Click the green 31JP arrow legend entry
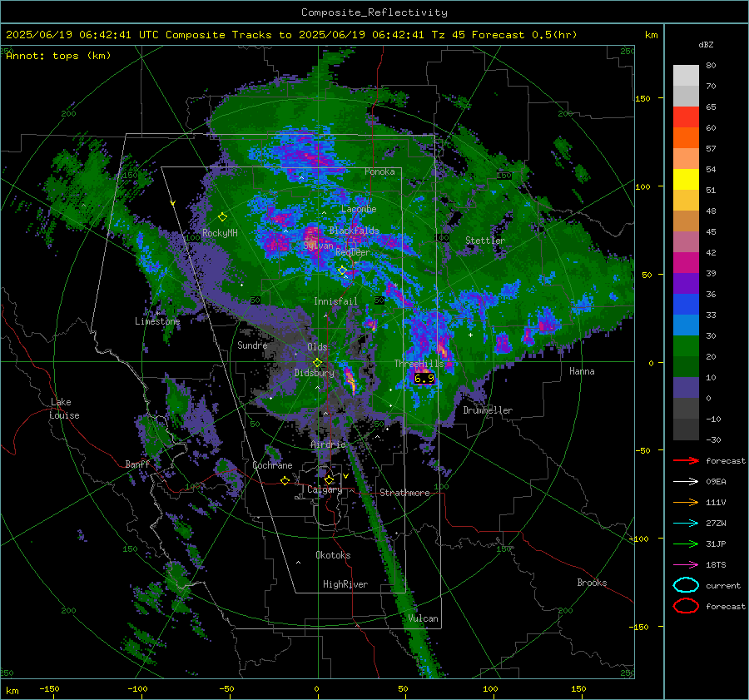 686,544
